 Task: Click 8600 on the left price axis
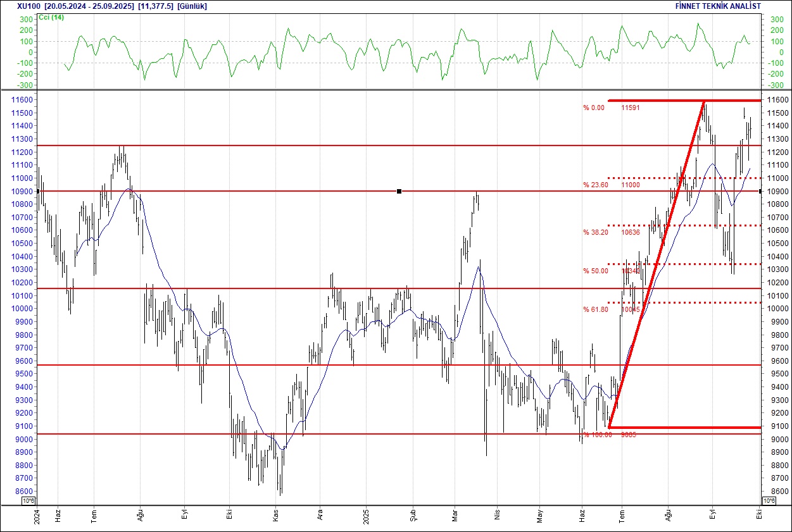24,492
